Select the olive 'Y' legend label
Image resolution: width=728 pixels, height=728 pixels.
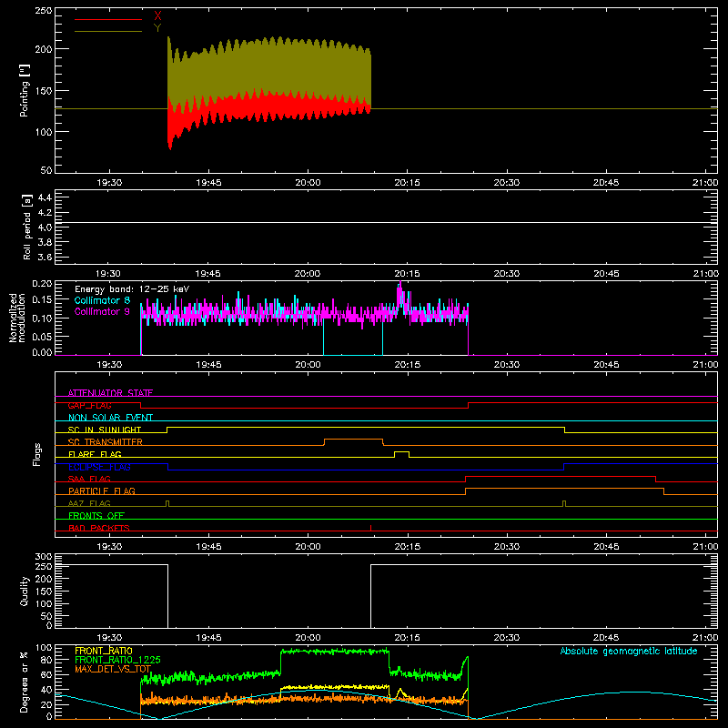click(x=157, y=28)
